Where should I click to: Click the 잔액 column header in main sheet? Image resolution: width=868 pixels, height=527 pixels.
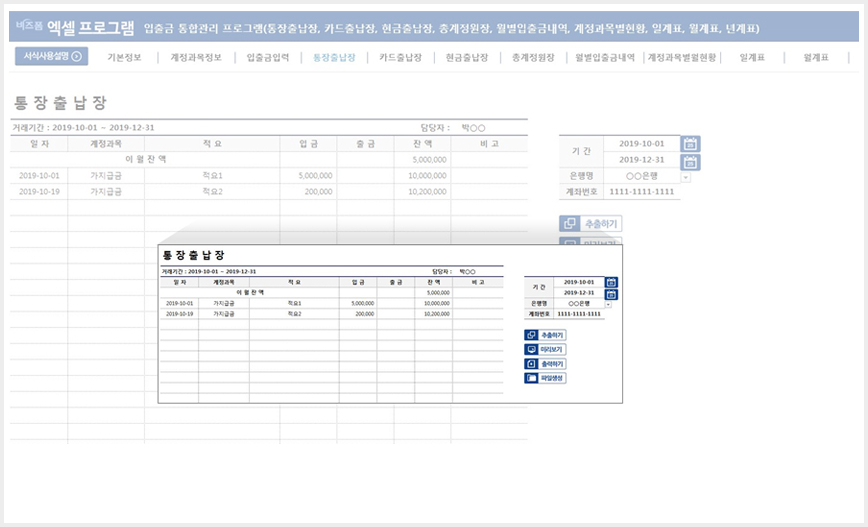422,143
